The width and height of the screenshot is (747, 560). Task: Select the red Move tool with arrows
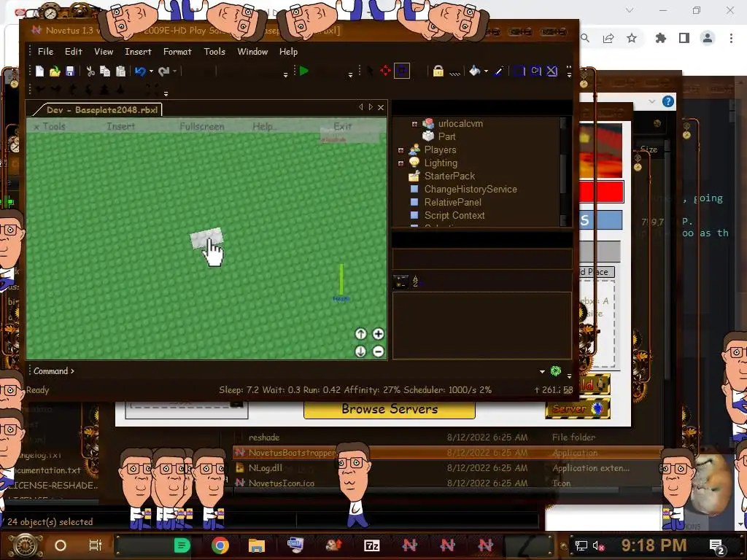tap(385, 71)
